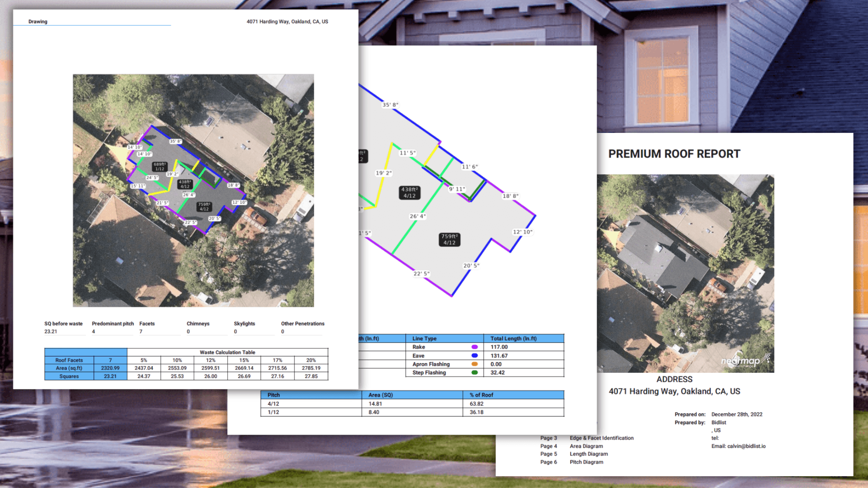This screenshot has width=868, height=488.
Task: Click the 10% waste column header
Action: tap(177, 361)
